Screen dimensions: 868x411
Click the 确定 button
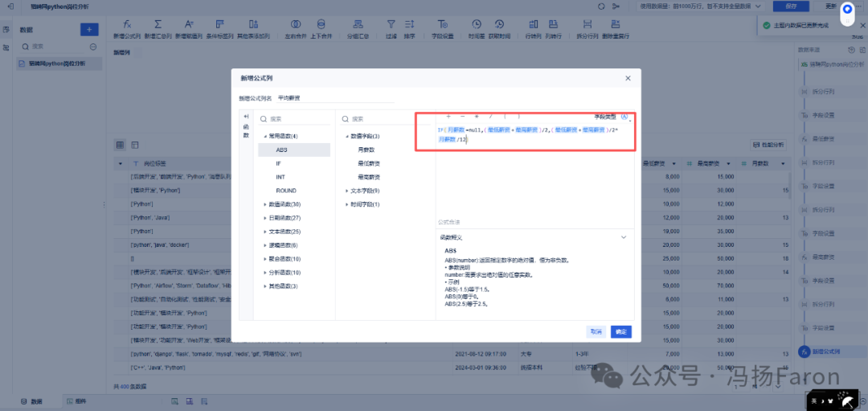(621, 332)
